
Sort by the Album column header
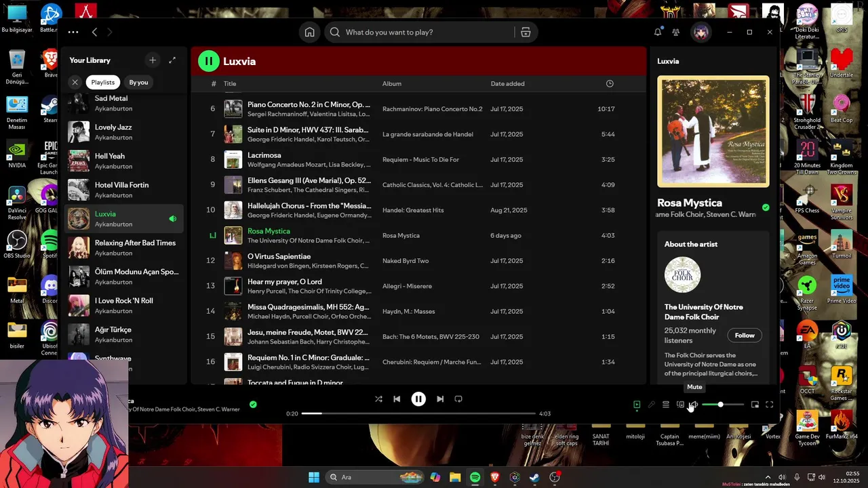(392, 84)
